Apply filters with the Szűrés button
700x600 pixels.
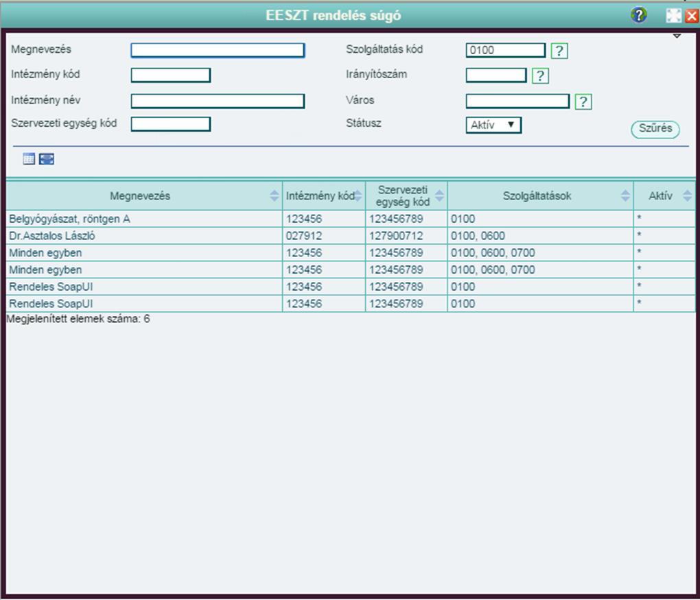pos(655,129)
